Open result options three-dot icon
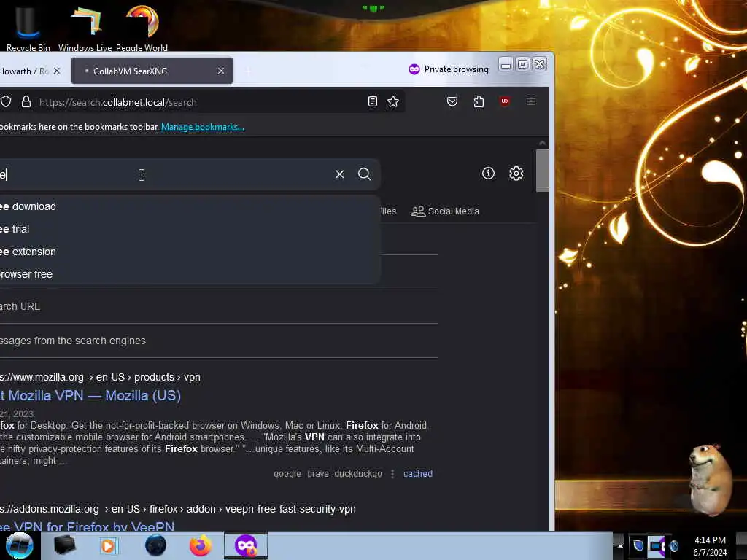The image size is (747, 560). (392, 474)
